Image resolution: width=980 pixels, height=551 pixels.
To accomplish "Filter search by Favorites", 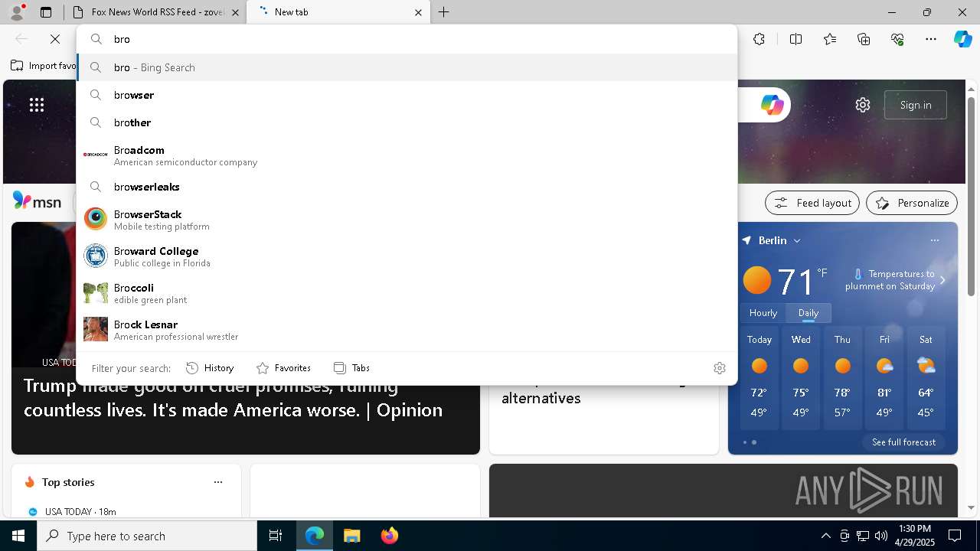I will coord(283,368).
